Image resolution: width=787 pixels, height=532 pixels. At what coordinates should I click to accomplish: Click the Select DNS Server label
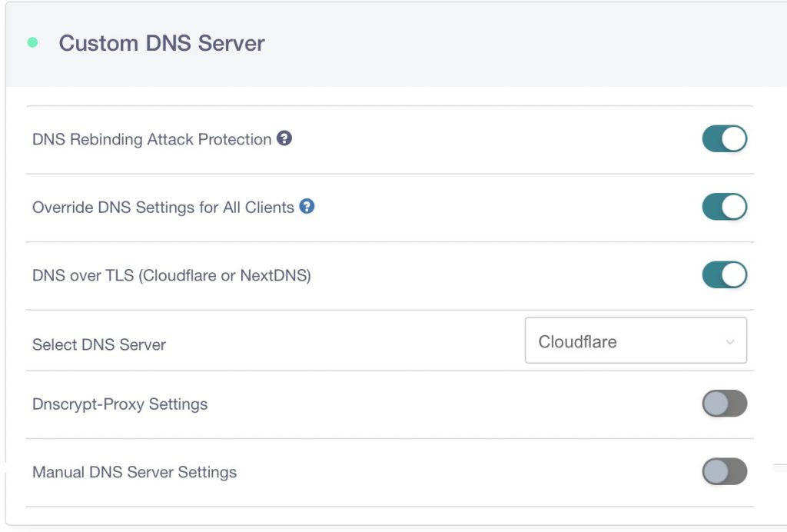pos(98,344)
